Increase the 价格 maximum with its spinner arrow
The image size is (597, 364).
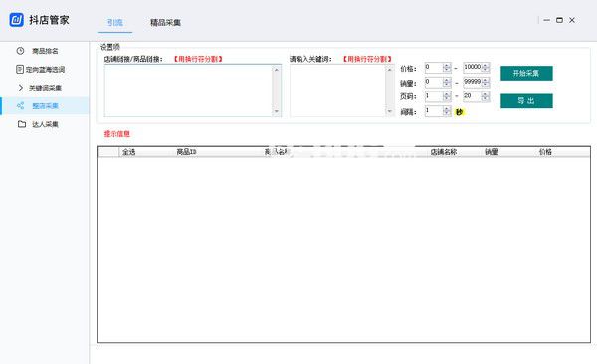(486, 65)
